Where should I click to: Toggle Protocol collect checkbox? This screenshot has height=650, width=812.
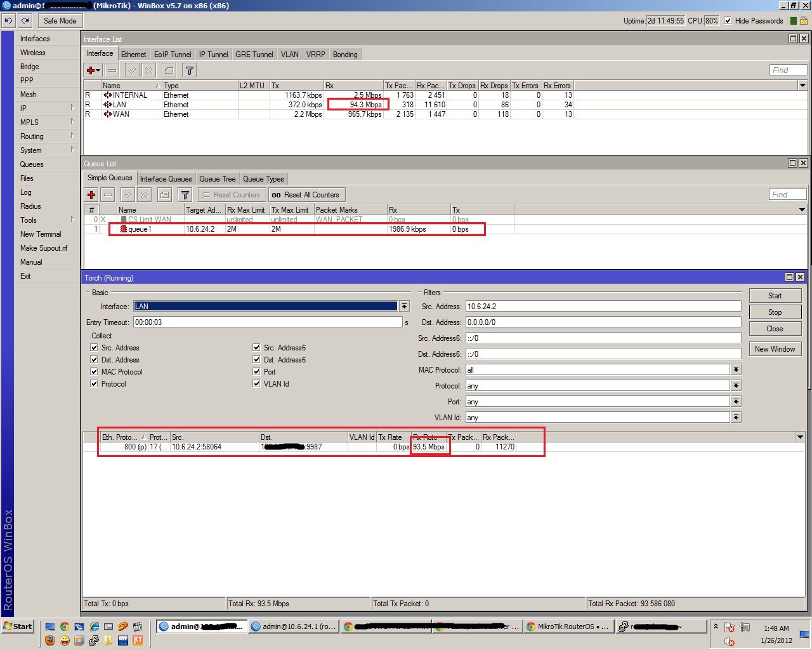tap(94, 384)
